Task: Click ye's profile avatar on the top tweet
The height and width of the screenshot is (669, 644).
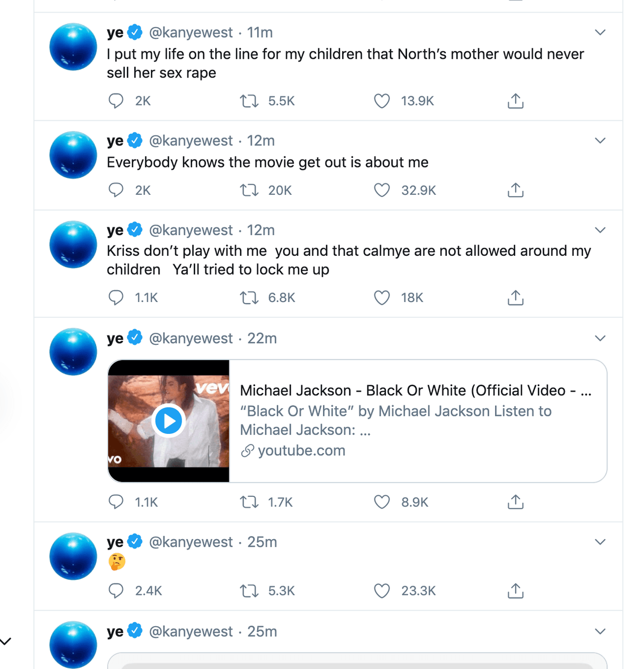Action: (x=73, y=46)
